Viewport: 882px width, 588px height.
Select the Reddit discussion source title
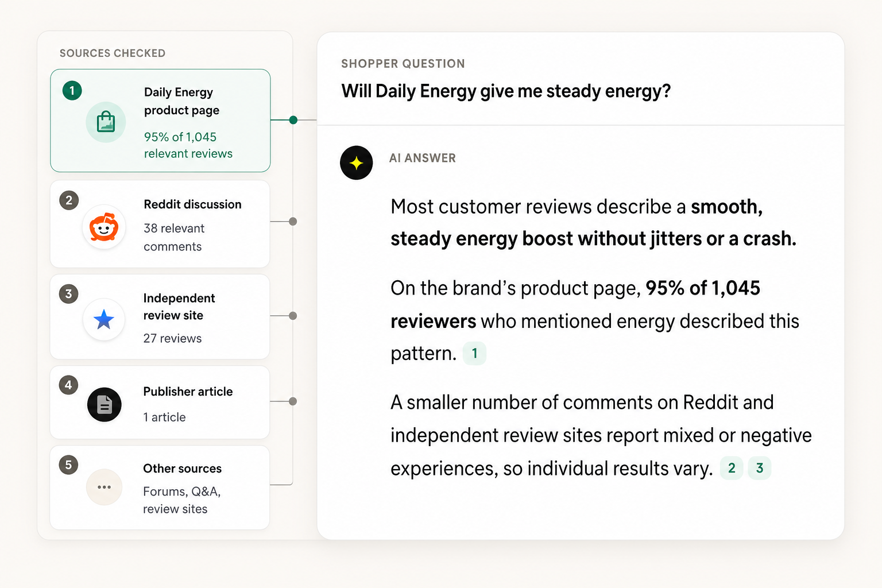tap(192, 204)
